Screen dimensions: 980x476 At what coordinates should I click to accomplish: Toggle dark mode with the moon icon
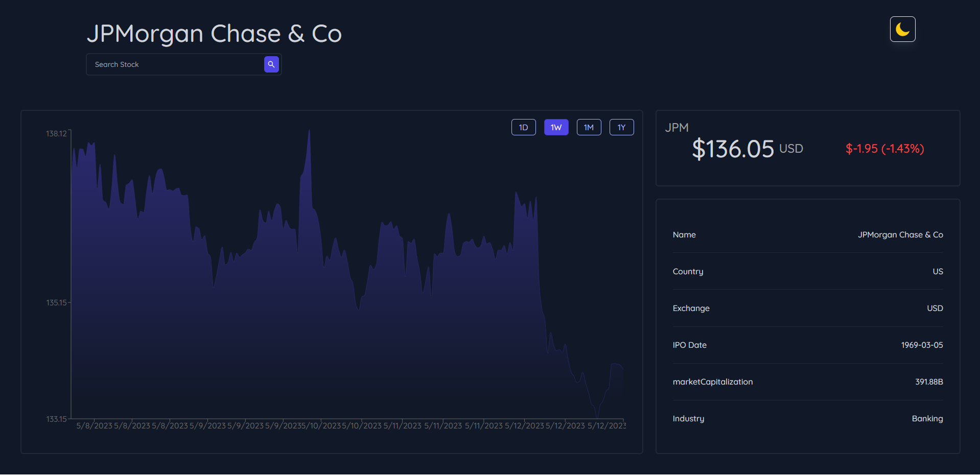[x=902, y=29]
